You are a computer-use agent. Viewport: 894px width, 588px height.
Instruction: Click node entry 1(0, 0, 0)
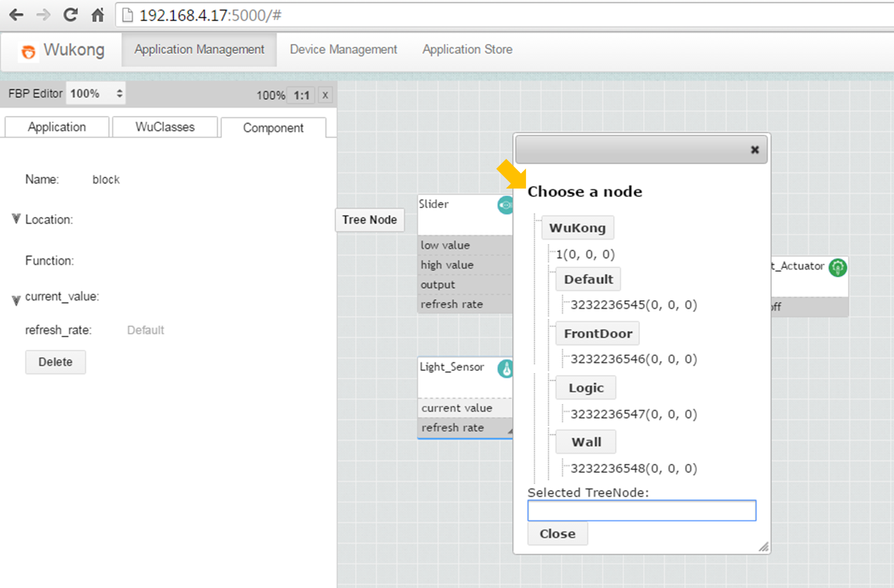(x=585, y=255)
